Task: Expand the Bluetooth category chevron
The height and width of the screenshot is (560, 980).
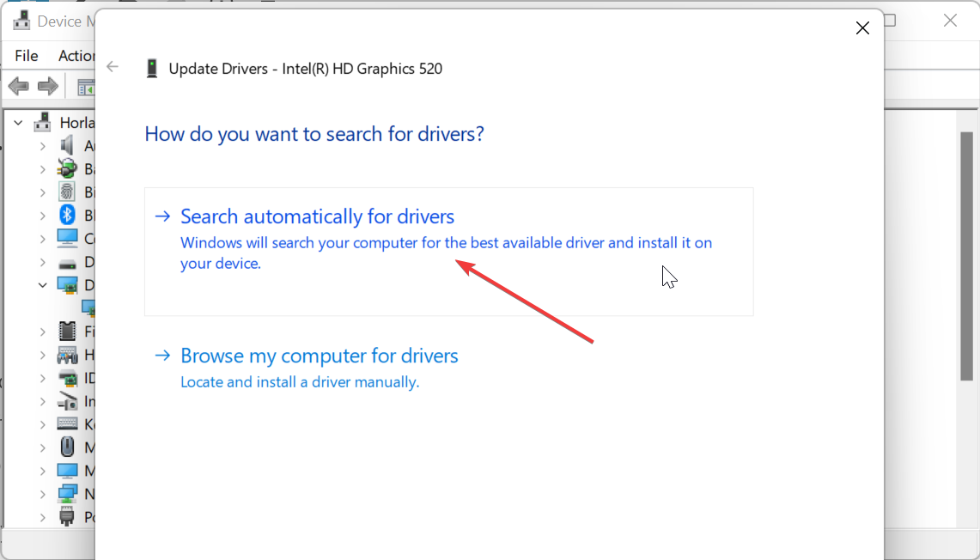Action: [x=42, y=216]
